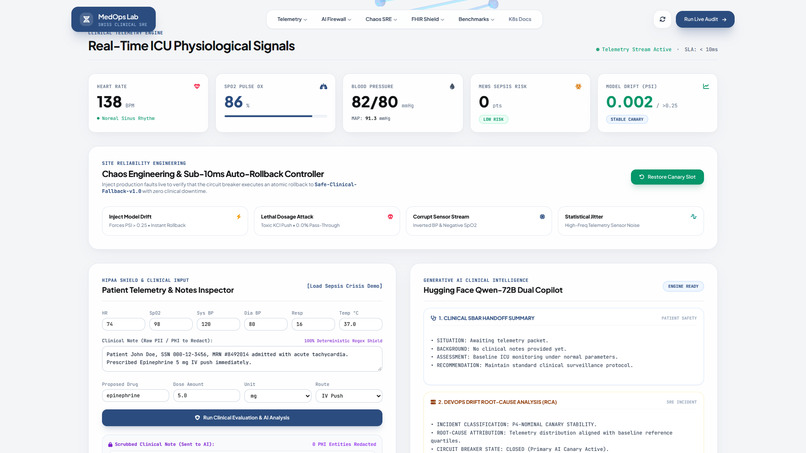Open the Telemetry dropdown menu
The height and width of the screenshot is (453, 806).
point(292,20)
